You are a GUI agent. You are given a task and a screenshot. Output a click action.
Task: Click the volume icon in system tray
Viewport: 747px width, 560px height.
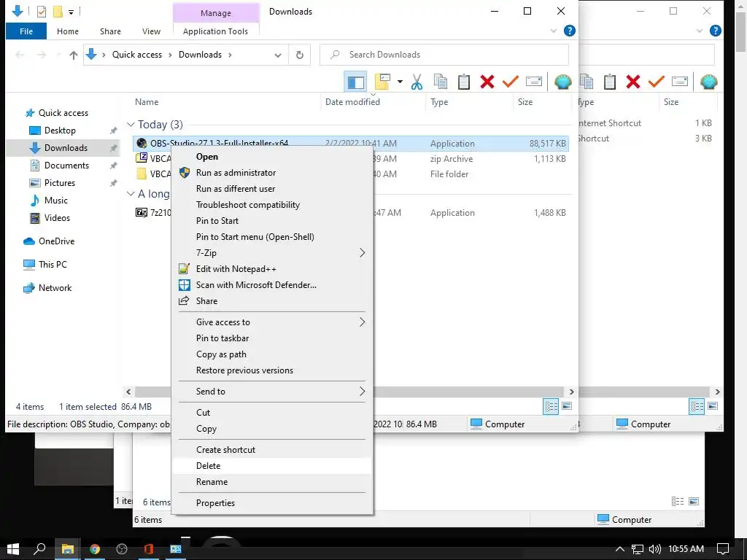tap(654, 549)
